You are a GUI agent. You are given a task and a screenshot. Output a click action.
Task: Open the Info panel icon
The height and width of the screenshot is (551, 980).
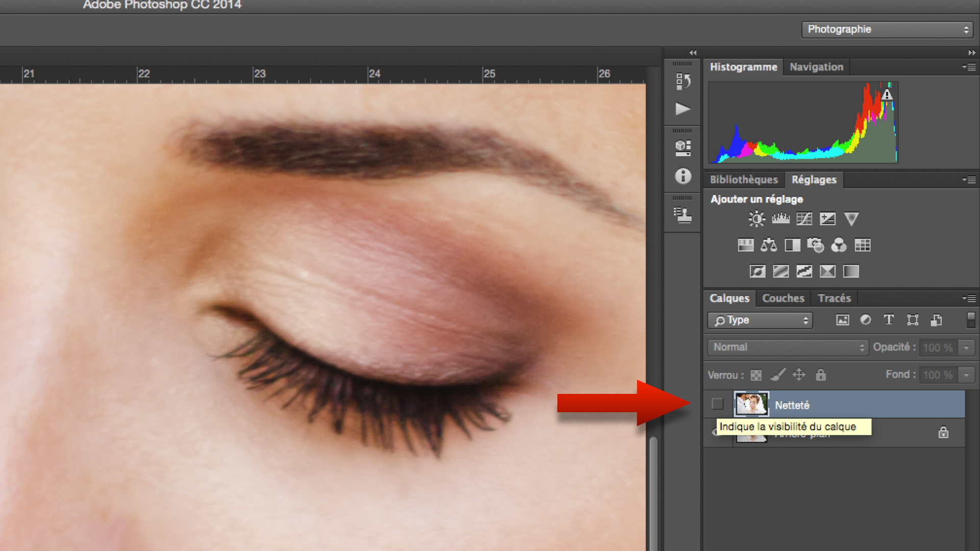tap(683, 176)
